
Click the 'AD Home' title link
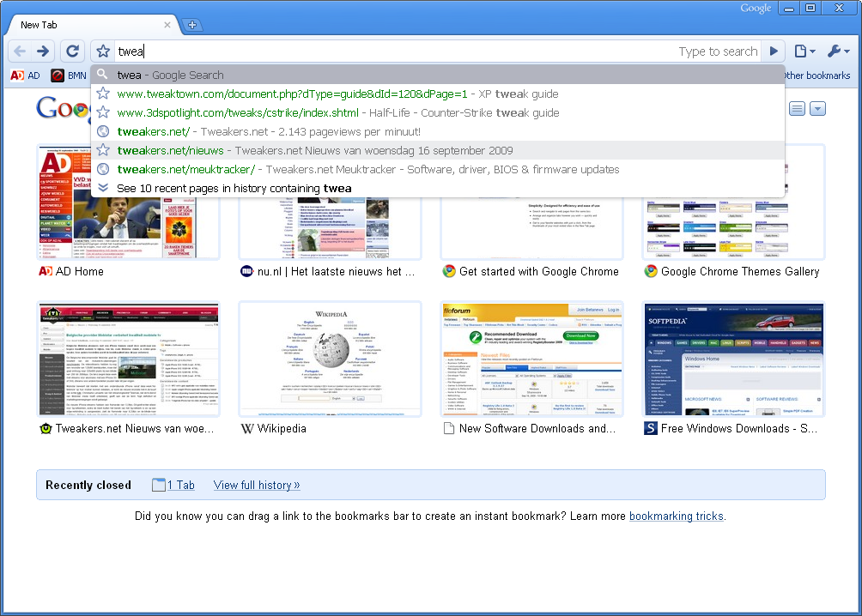(x=80, y=271)
